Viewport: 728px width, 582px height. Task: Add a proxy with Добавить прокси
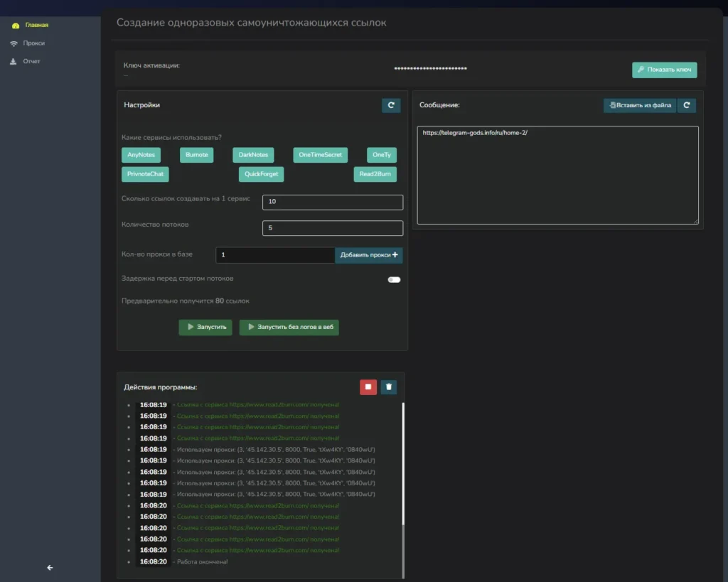click(x=369, y=254)
